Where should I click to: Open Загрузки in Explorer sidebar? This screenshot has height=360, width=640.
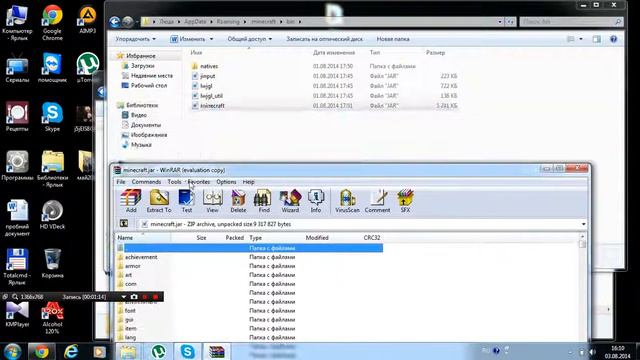point(142,66)
